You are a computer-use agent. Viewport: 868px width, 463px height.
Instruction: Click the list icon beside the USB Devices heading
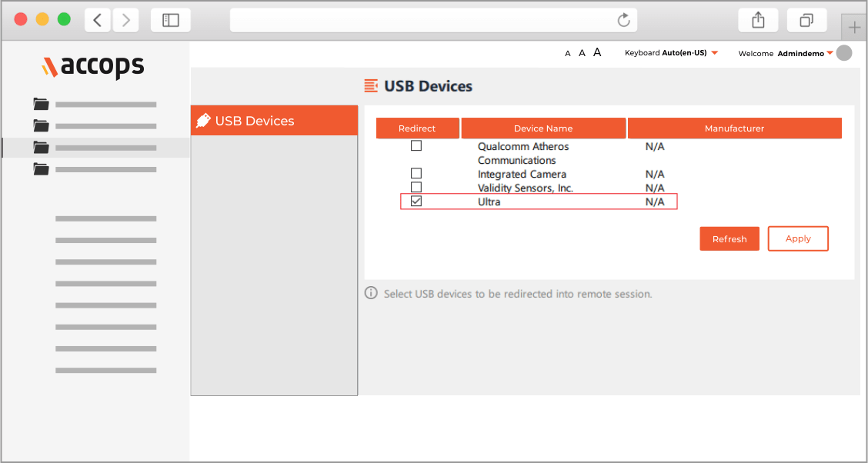(372, 87)
